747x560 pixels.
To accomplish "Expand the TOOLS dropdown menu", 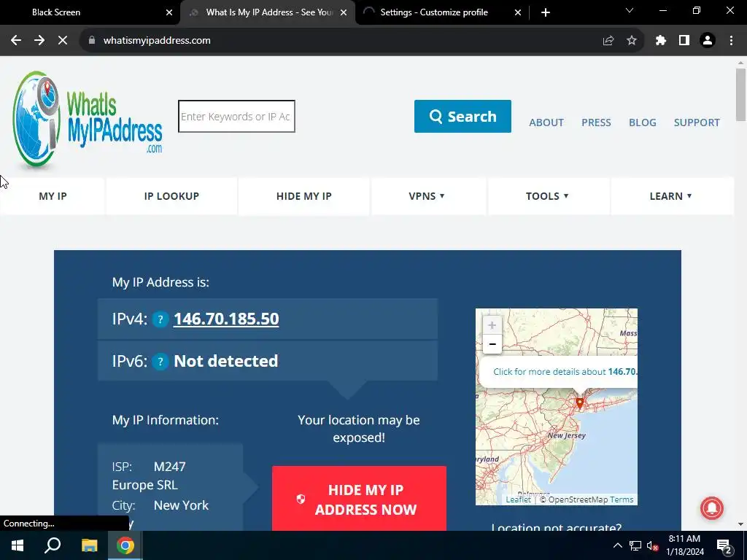I will tap(547, 196).
